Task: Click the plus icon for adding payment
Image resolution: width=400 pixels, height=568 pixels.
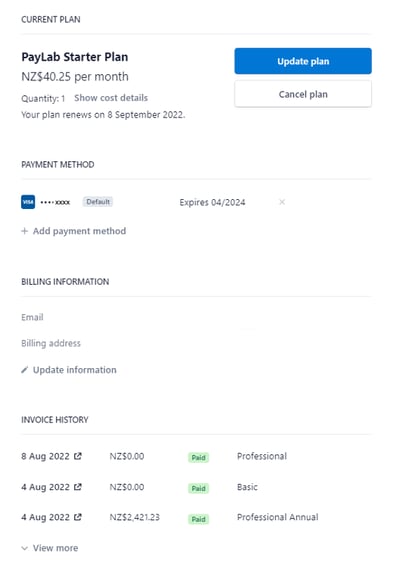Action: [24, 231]
